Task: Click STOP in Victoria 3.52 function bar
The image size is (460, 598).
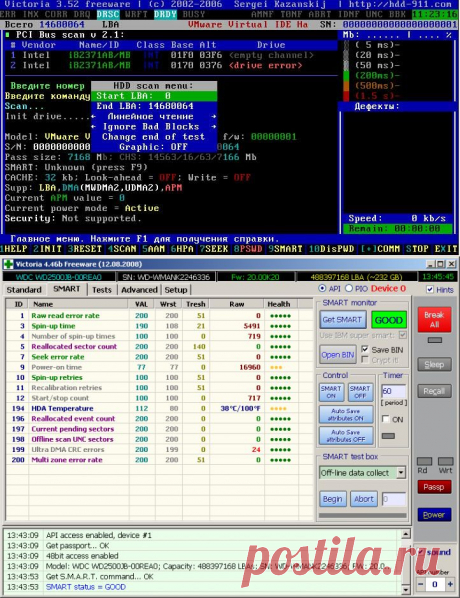Action: [x=417, y=249]
